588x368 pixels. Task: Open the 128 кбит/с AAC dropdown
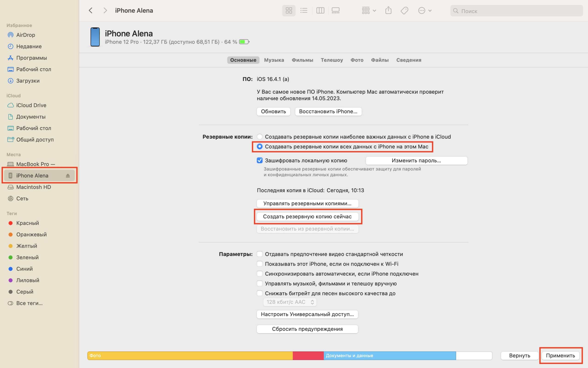coord(290,302)
